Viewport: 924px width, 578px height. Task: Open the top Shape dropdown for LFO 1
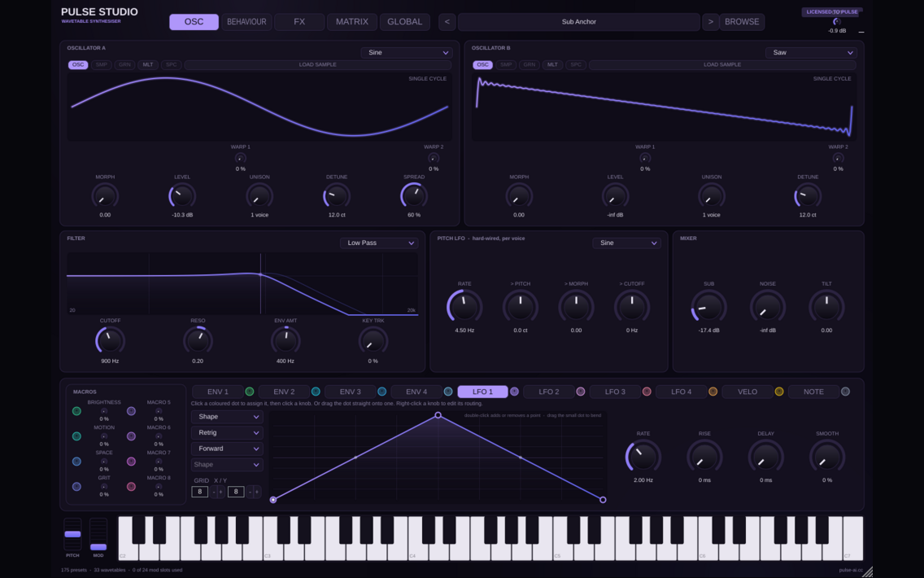point(227,417)
